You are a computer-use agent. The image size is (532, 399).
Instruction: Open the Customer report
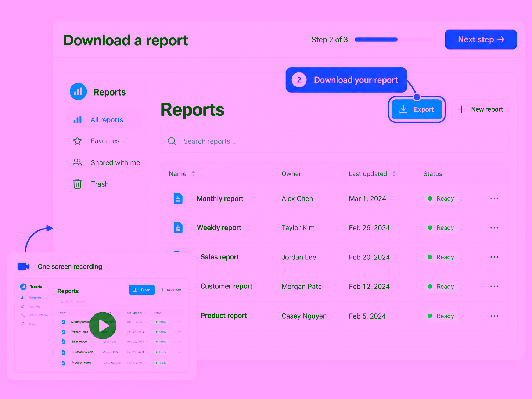(226, 287)
